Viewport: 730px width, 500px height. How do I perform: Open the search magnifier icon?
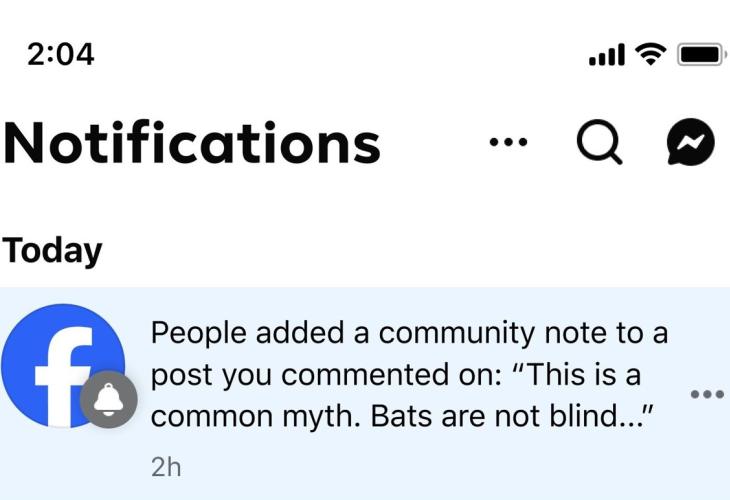(600, 145)
